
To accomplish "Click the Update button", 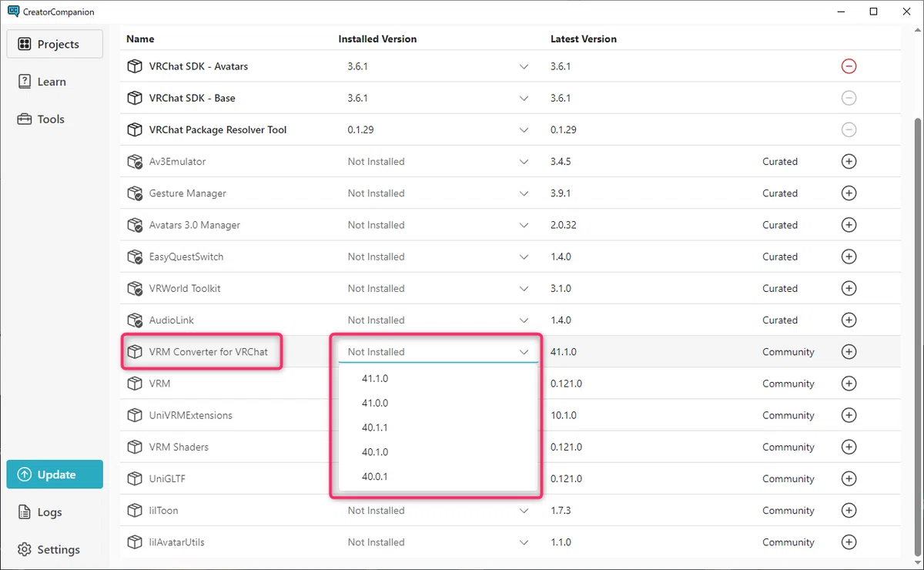I will click(x=55, y=474).
